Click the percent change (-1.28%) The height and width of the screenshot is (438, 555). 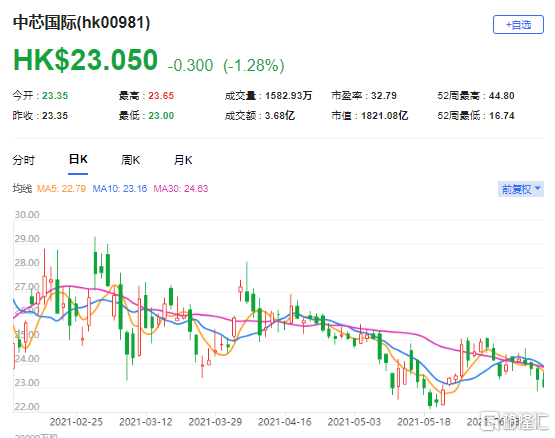point(253,66)
